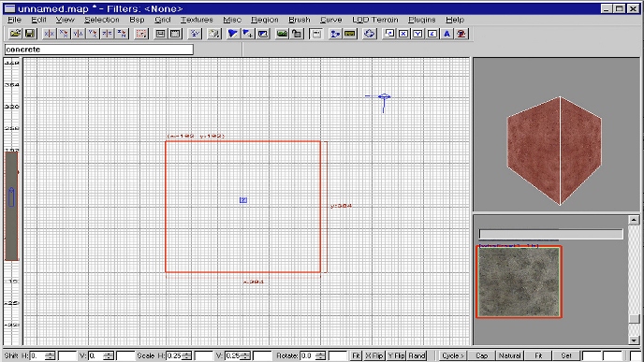The image size is (644, 362).
Task: Click the red hat icon in toolbar
Action: (461, 34)
